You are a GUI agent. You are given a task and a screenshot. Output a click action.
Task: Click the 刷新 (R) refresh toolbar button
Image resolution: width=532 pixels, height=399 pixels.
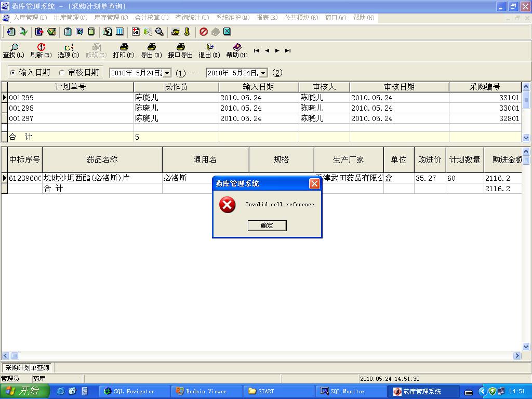tap(41, 51)
